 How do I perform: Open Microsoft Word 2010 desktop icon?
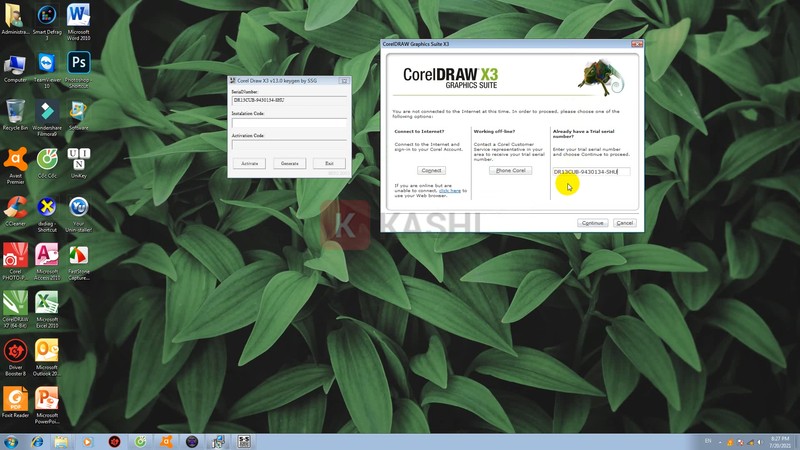pyautogui.click(x=79, y=21)
